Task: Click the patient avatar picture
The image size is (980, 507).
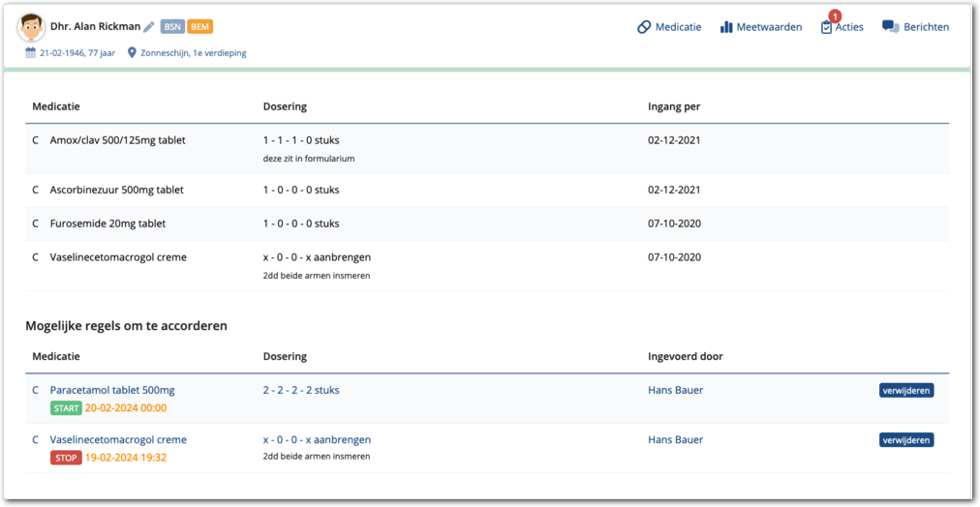Action: pos(30,28)
